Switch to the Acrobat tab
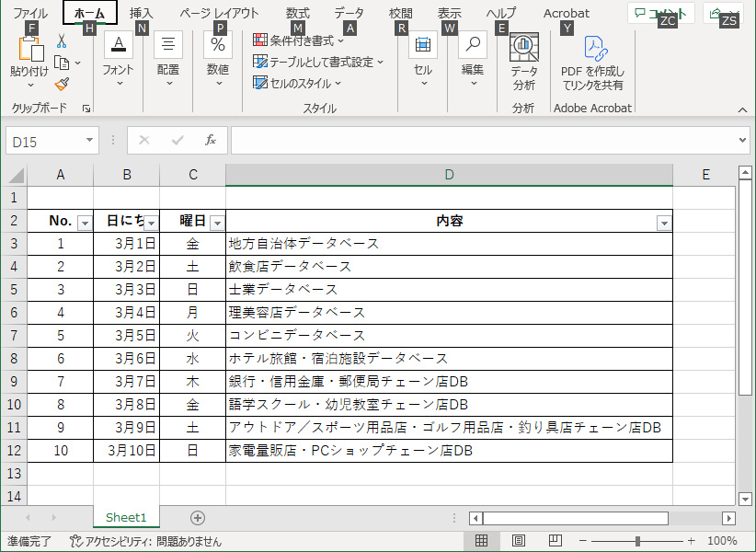 567,13
